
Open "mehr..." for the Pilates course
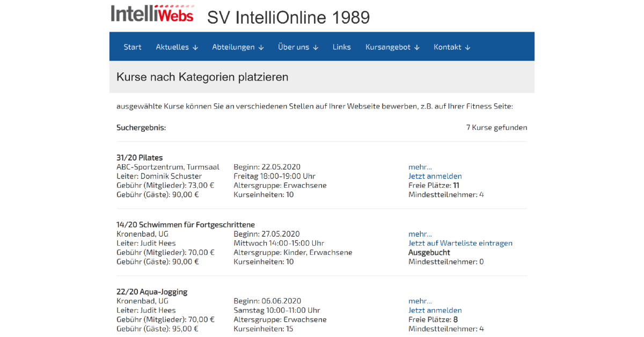(x=420, y=167)
